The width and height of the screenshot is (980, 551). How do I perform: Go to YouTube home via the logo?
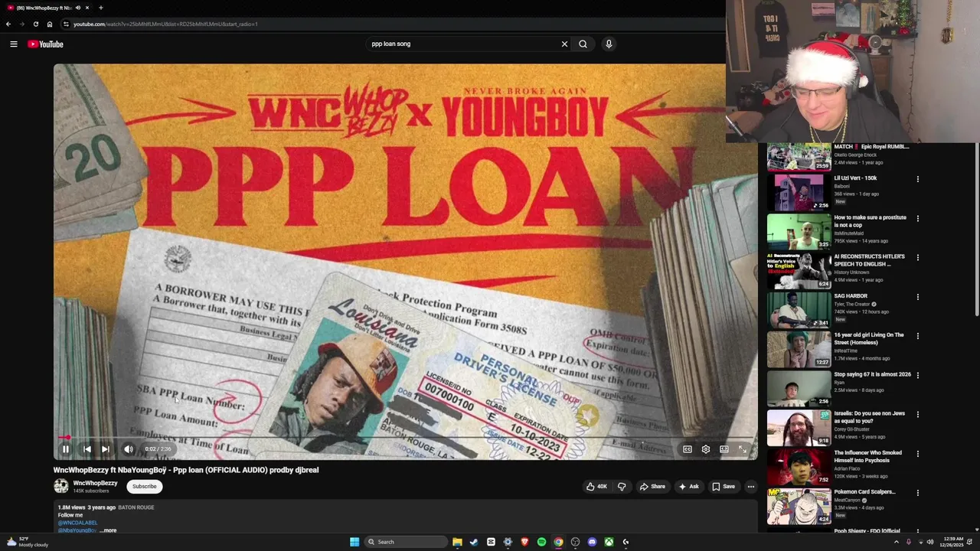(45, 44)
